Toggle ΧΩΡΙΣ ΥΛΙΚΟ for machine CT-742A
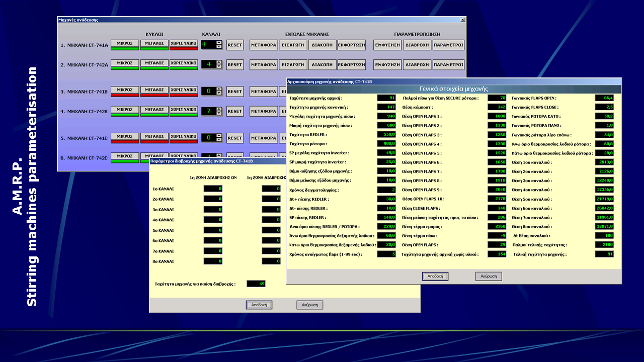This screenshot has height=362, width=644. 183,63
